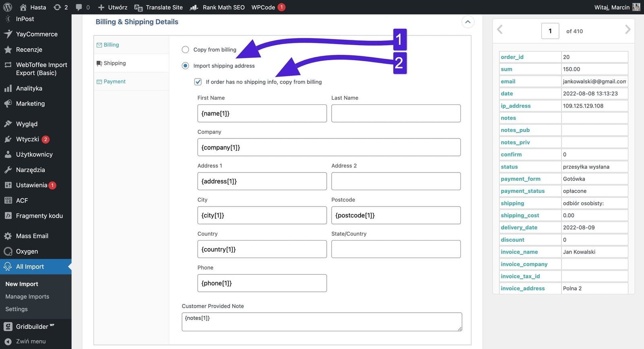The height and width of the screenshot is (349, 644).
Task: Open Mass Email gear icon
Action: tap(8, 236)
